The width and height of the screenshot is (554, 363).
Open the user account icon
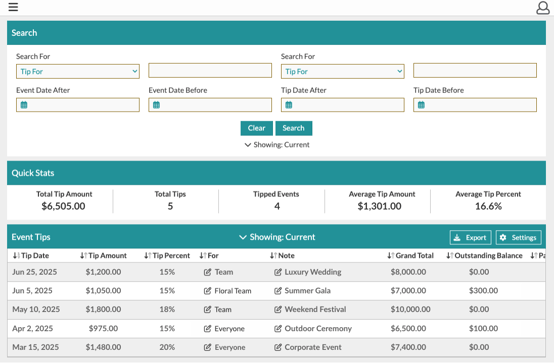coord(543,7)
